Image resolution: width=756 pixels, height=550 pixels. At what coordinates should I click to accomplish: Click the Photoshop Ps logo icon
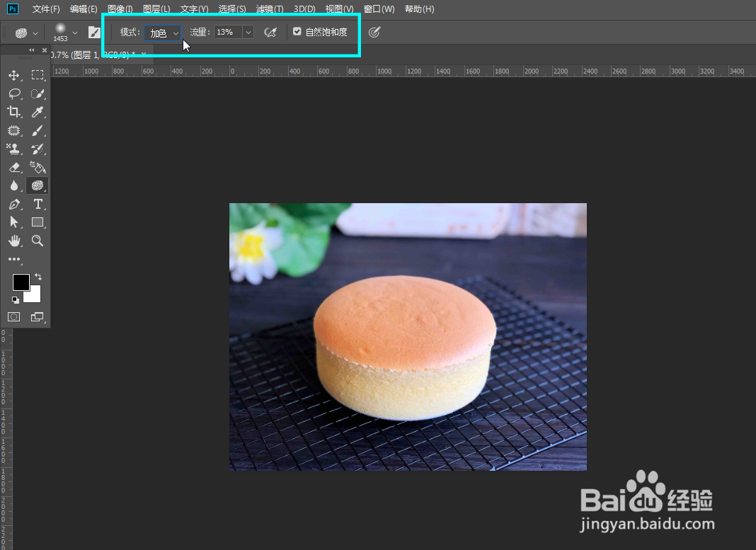pos(13,8)
